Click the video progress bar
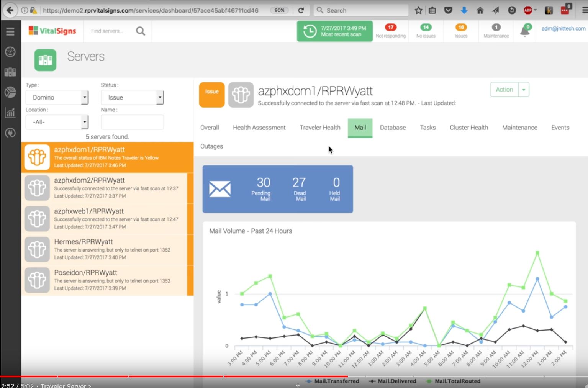This screenshot has width=588, height=388. (294, 377)
